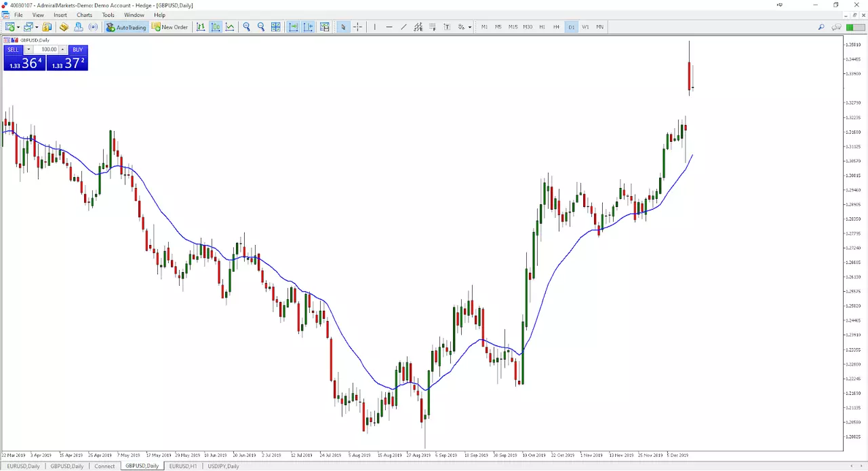The height and width of the screenshot is (471, 868).
Task: Select the text label tool
Action: [x=447, y=27]
